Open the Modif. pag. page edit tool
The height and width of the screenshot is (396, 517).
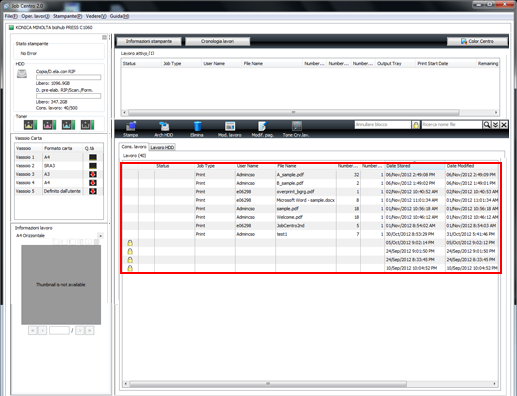[262, 129]
